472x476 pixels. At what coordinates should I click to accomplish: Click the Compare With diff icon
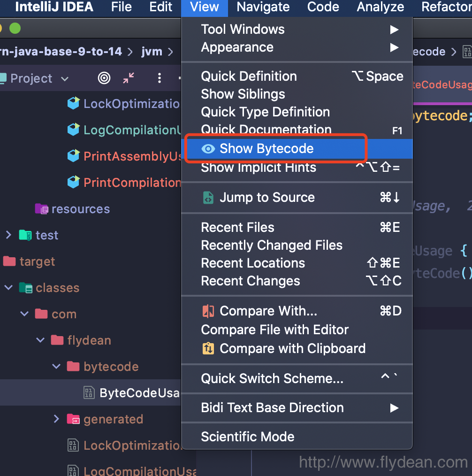click(x=208, y=311)
